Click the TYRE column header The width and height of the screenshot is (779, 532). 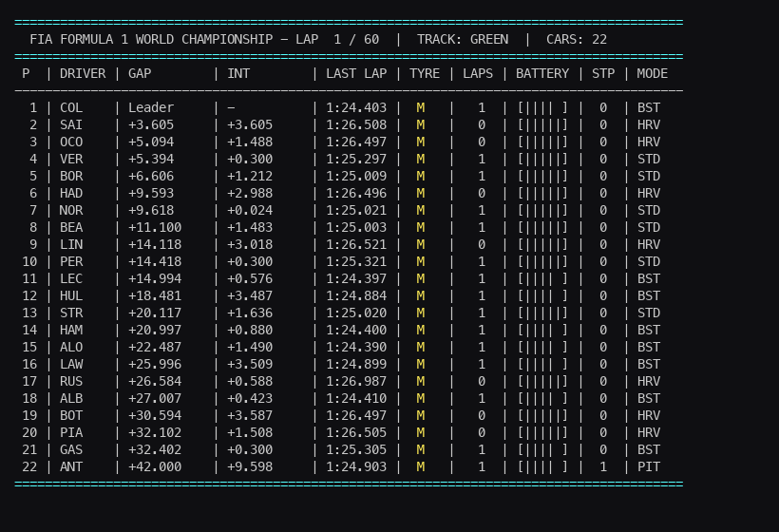425,73
